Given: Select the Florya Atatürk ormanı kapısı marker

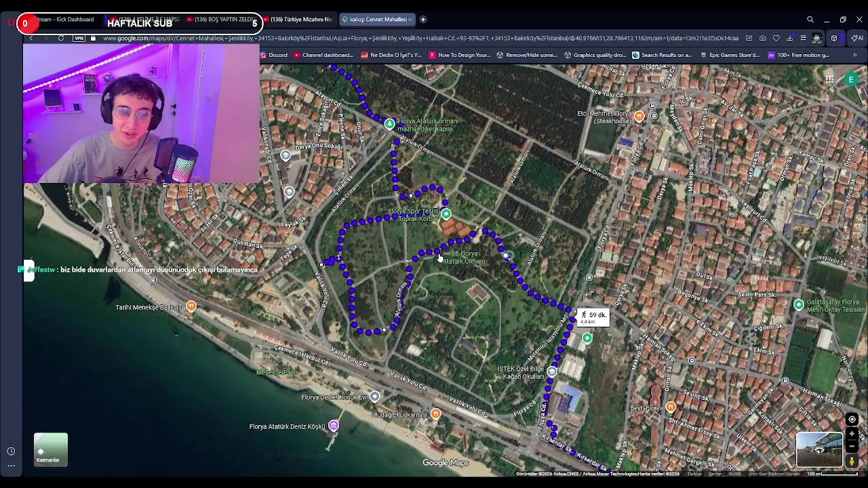Looking at the screenshot, I should click(x=389, y=124).
